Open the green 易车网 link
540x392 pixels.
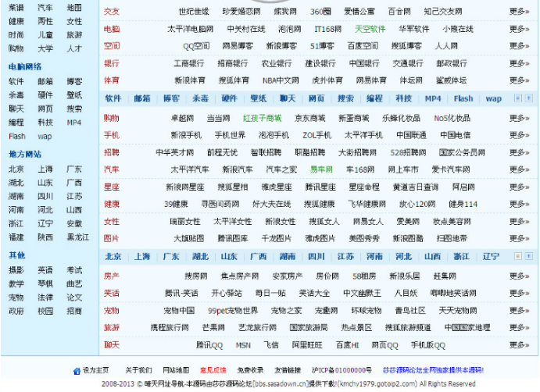tap(321, 169)
